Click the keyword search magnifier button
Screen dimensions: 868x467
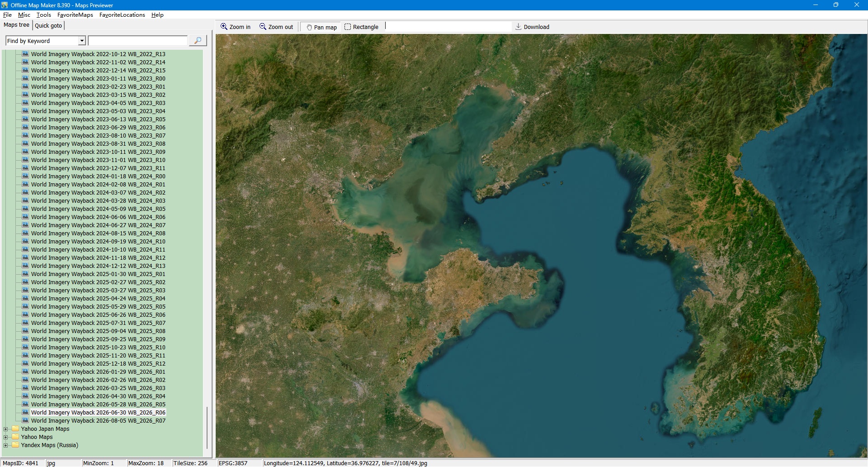pyautogui.click(x=198, y=41)
